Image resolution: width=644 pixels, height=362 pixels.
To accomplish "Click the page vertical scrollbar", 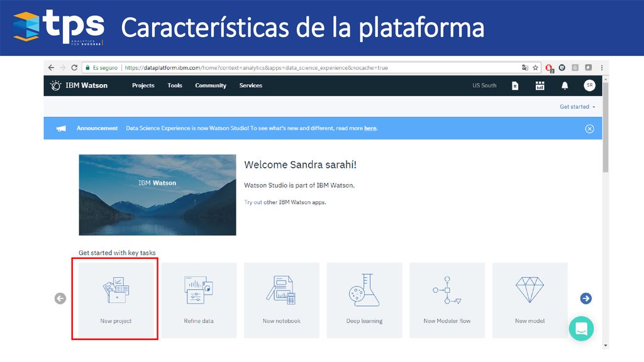I will click(606, 128).
